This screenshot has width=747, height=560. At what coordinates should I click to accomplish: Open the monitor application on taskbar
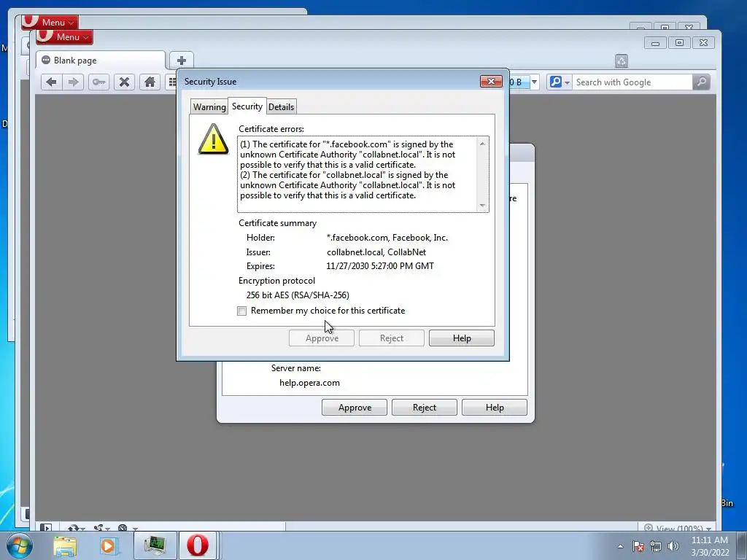155,545
